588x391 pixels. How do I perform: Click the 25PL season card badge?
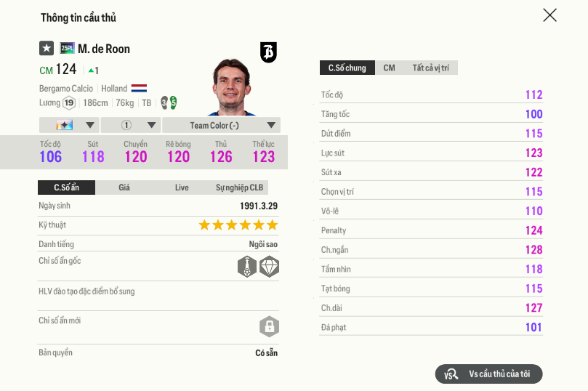[67, 49]
